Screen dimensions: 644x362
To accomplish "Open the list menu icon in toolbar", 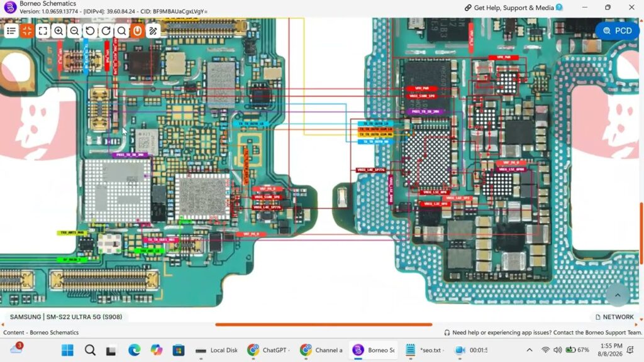I will click(x=11, y=31).
